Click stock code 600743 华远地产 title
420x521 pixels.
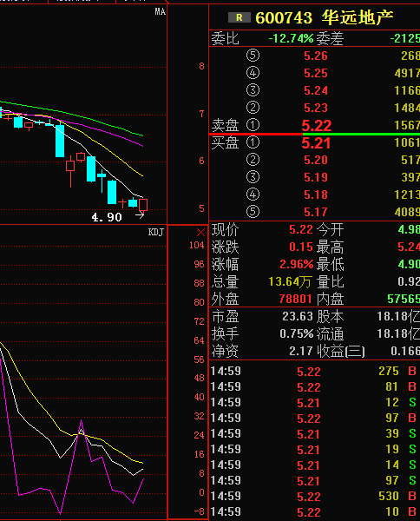324,17
